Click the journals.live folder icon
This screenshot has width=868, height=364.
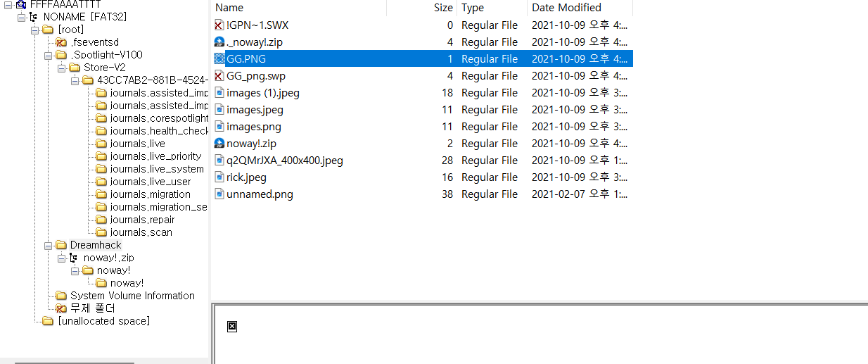[101, 144]
